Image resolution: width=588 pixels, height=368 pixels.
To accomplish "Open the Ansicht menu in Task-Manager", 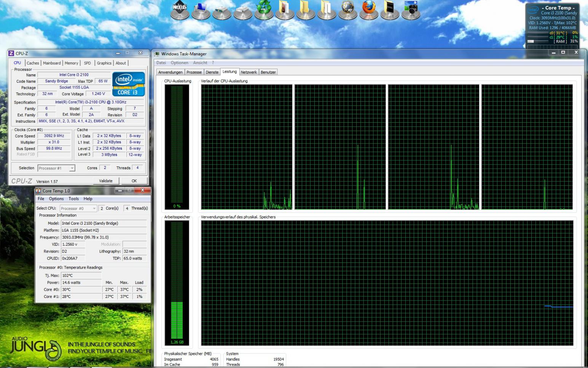I will point(200,63).
